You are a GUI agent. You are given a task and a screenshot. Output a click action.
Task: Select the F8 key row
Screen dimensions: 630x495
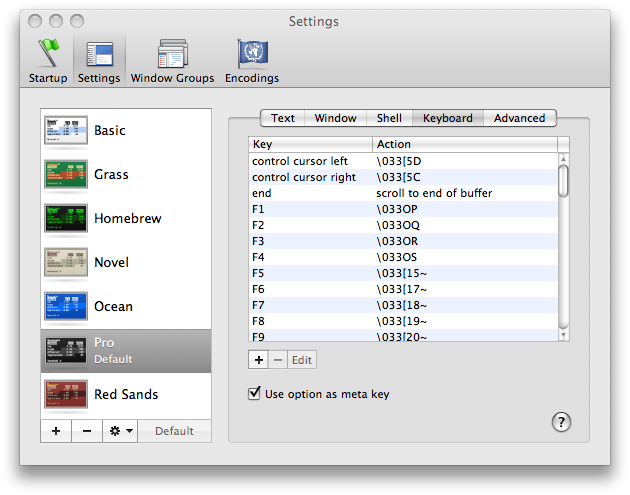tap(403, 321)
